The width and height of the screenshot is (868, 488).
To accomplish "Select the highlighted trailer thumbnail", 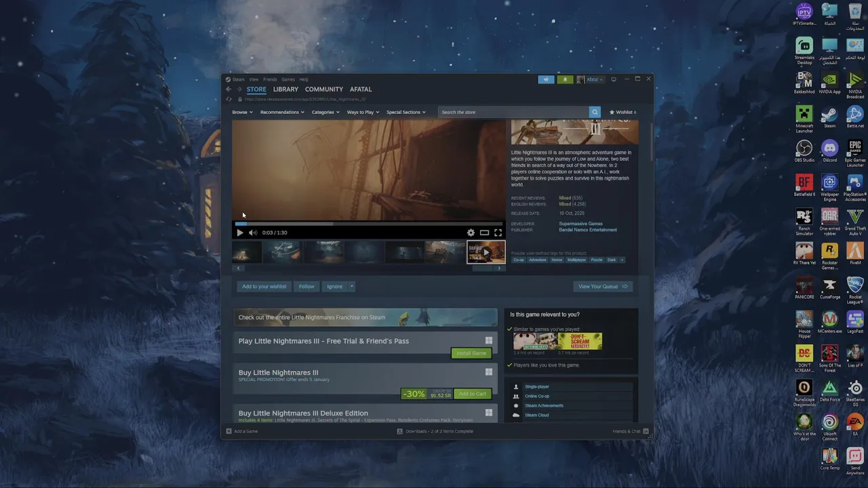I will click(486, 252).
